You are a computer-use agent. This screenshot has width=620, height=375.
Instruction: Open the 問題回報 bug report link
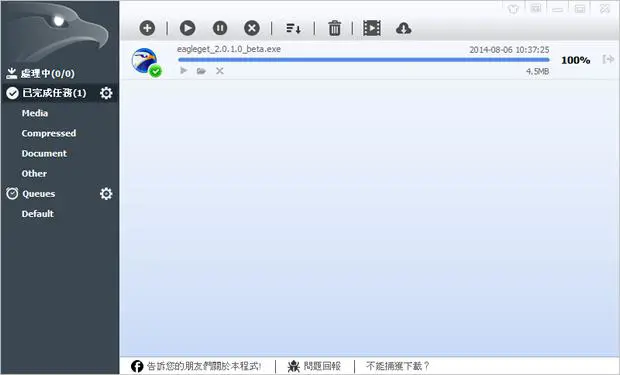coord(314,366)
